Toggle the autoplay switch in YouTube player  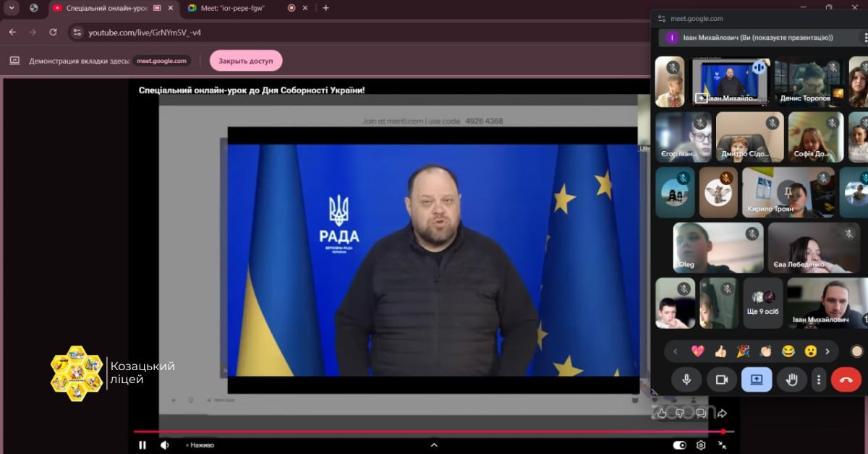(679, 445)
